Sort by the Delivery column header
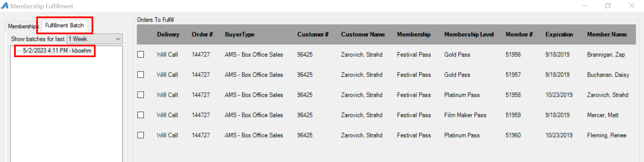 click(168, 34)
